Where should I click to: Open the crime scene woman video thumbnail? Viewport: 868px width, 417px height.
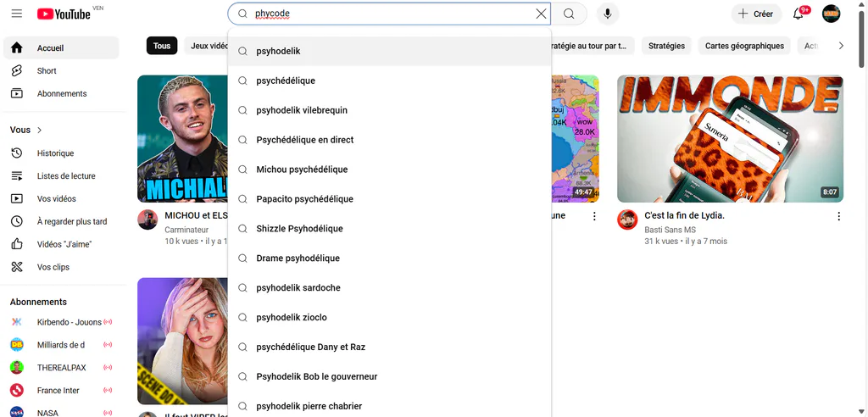(x=183, y=341)
